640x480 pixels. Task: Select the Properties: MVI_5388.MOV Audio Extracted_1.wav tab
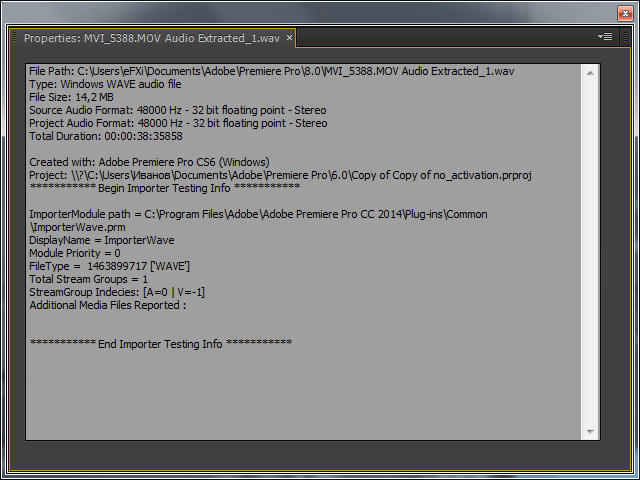click(x=151, y=38)
